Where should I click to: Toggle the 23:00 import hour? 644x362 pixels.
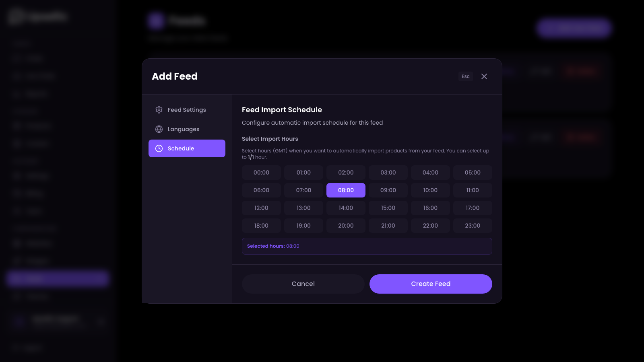pos(473,226)
